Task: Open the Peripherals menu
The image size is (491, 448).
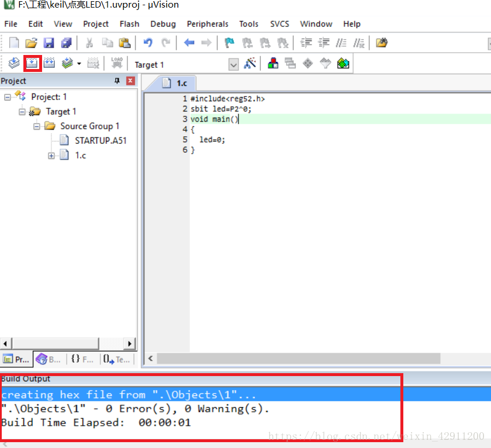Action: [x=208, y=24]
